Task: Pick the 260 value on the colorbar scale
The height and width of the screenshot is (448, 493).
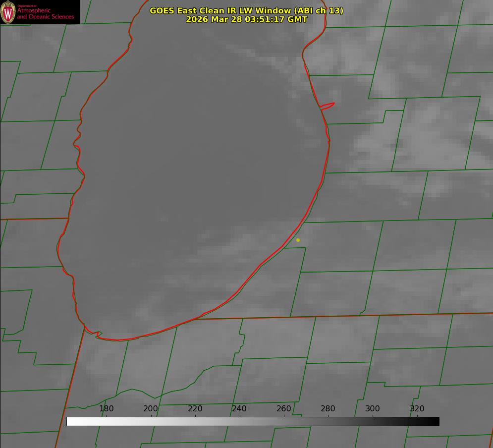Action: coord(284,409)
